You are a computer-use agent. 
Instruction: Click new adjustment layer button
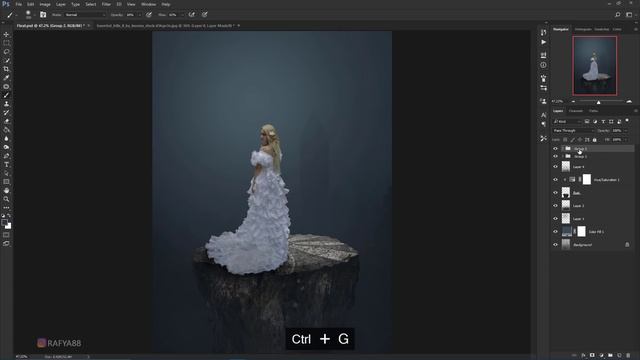[601, 355]
